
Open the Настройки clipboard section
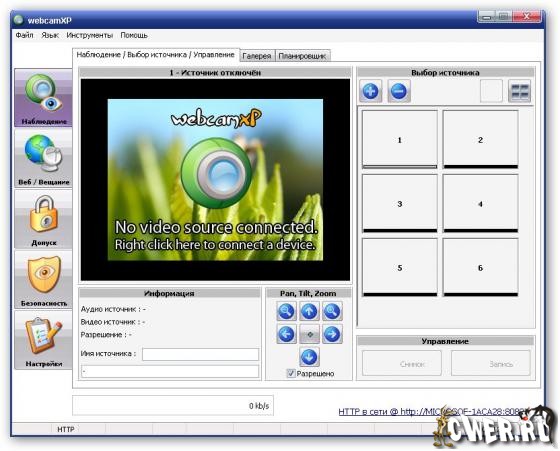point(43,340)
